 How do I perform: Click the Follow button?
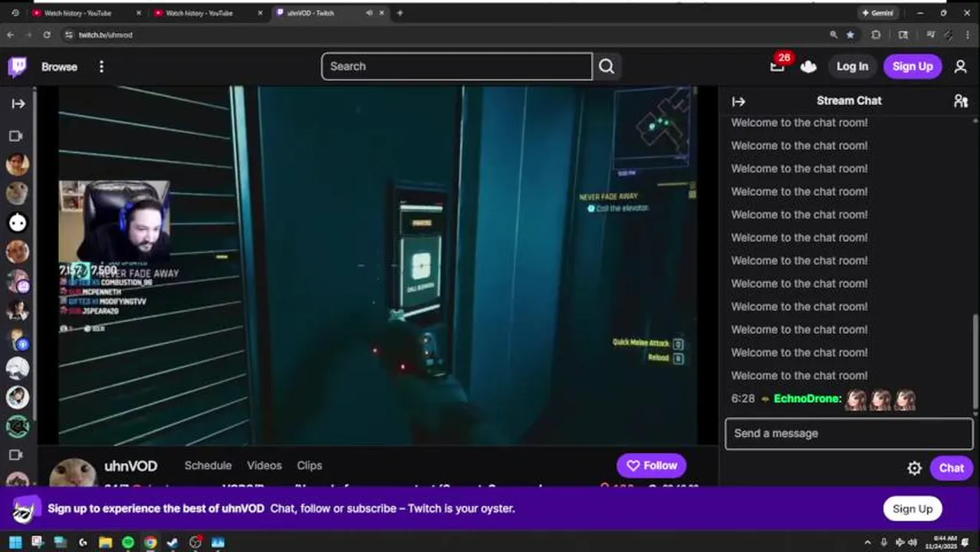(x=652, y=465)
